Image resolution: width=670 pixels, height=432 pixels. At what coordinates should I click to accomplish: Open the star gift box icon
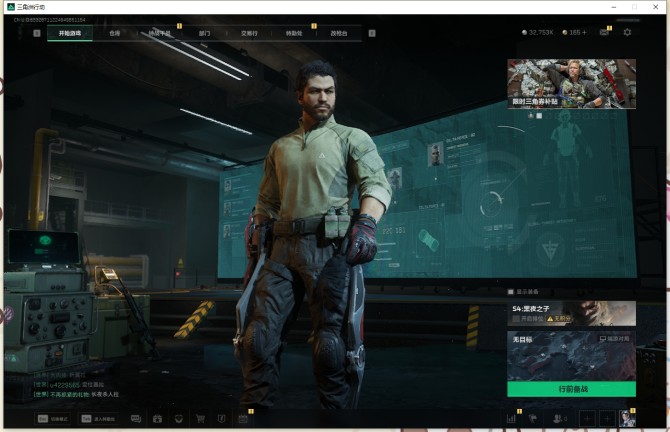pos(157,419)
